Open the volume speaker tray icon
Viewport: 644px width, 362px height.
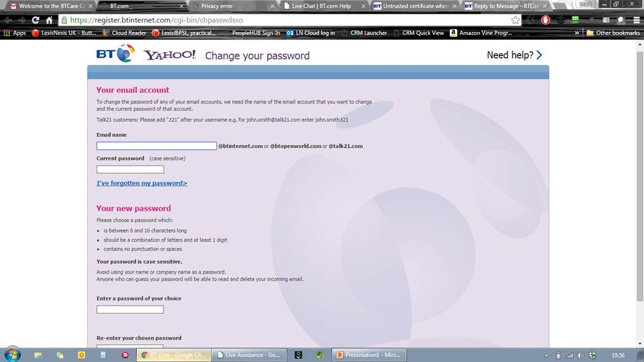pos(580,356)
